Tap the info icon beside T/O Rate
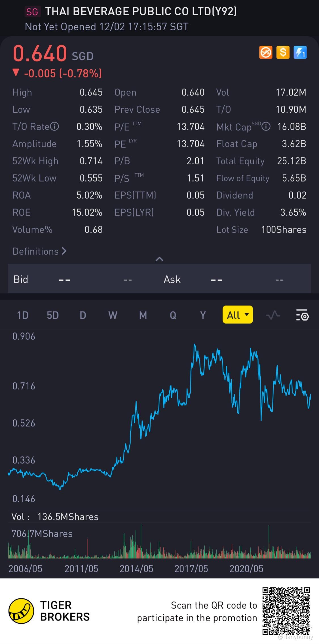 pyautogui.click(x=54, y=126)
